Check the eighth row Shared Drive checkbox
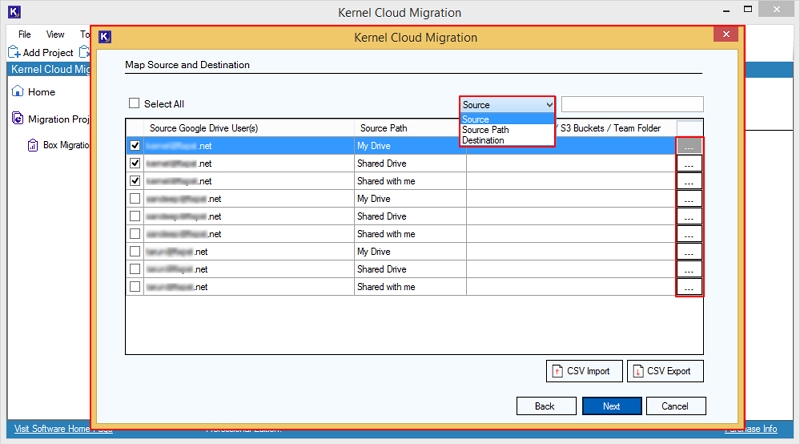This screenshot has width=800, height=444. [x=135, y=269]
